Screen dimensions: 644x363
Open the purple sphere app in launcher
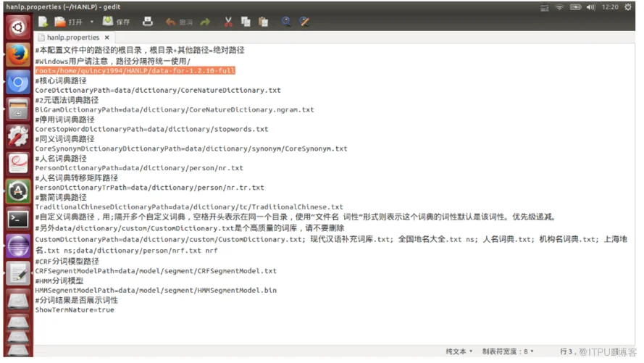17,246
